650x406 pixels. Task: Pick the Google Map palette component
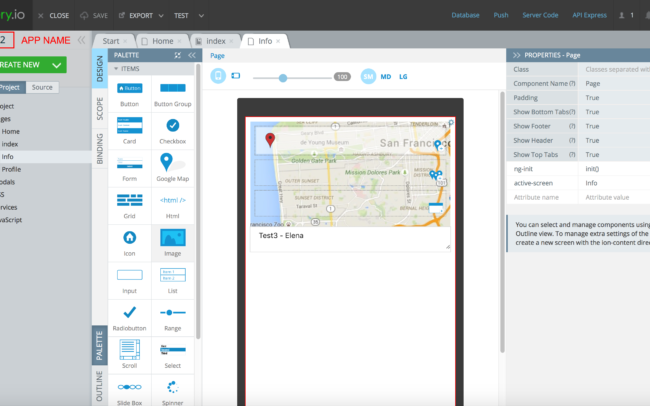tap(172, 169)
